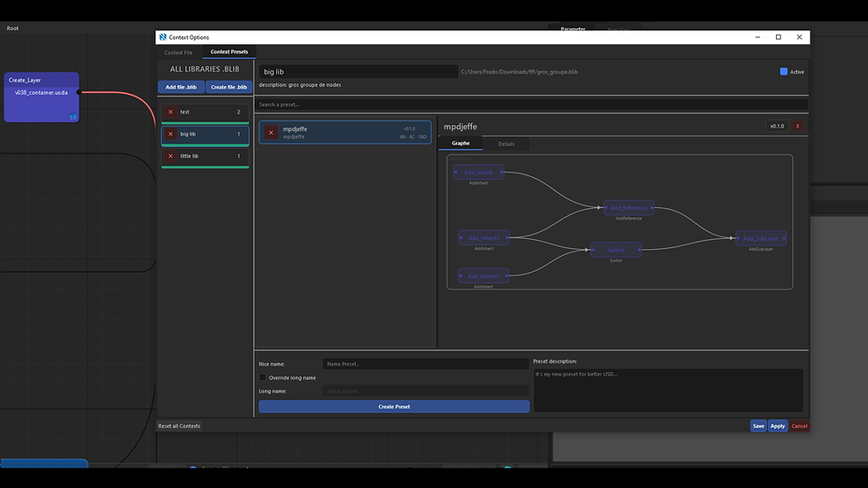This screenshot has width=868, height=488.
Task: Click the red X beside version v0.1.0
Action: [x=797, y=126]
